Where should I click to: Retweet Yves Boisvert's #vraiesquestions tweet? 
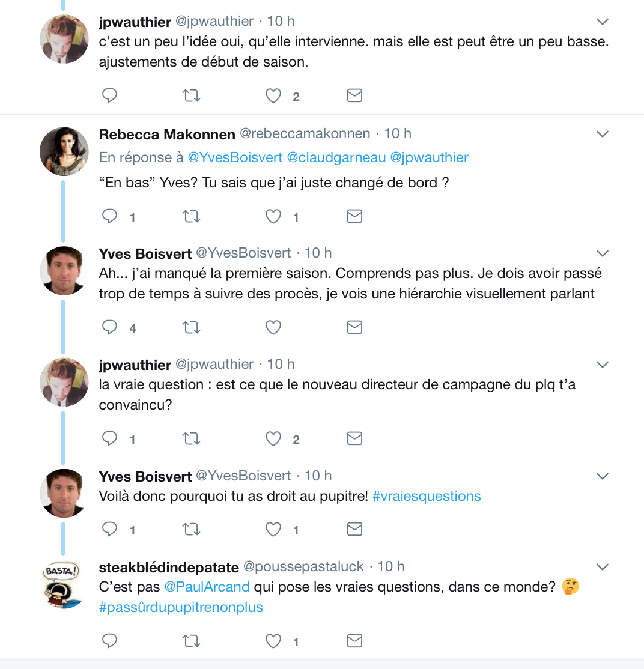point(191,530)
